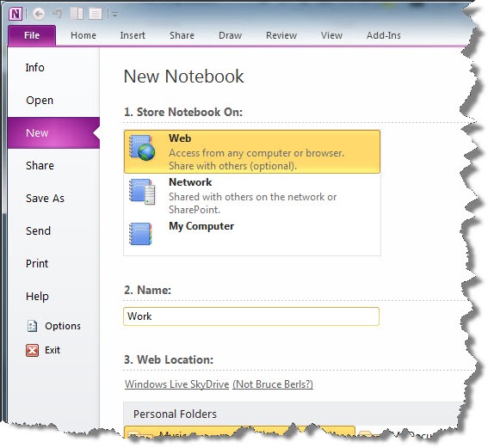Click the Network notebook server icon
488x448 pixels.
(x=142, y=192)
